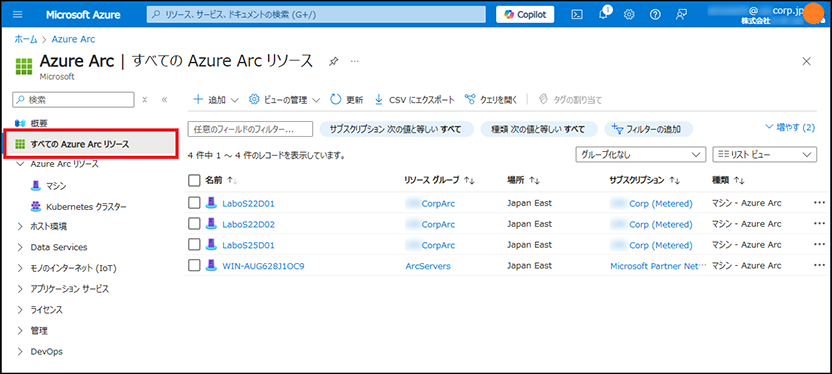Collapse the Azure Arc リソース section
This screenshot has height=374, width=832.
point(20,164)
